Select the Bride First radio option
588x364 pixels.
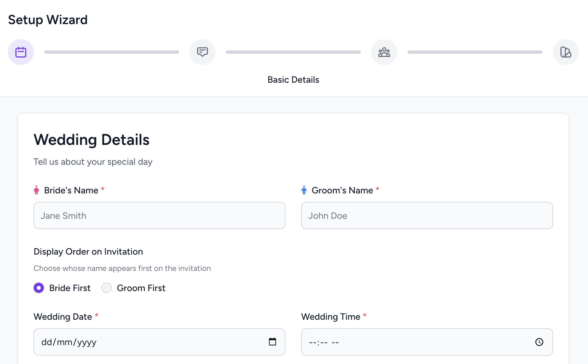click(x=39, y=288)
